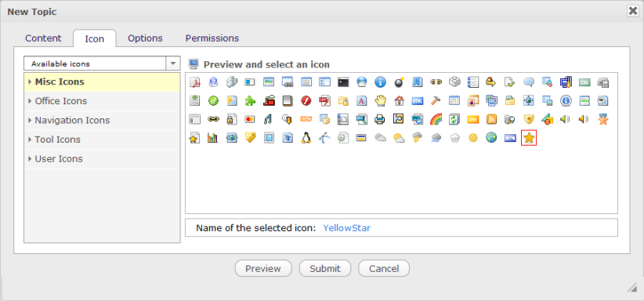
Task: Select the round blue info icon
Action: [380, 82]
